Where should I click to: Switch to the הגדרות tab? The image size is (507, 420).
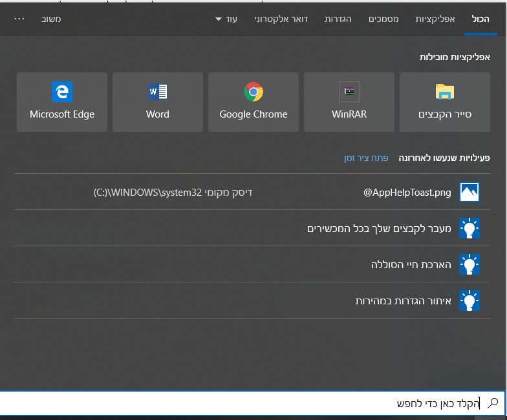click(x=338, y=19)
